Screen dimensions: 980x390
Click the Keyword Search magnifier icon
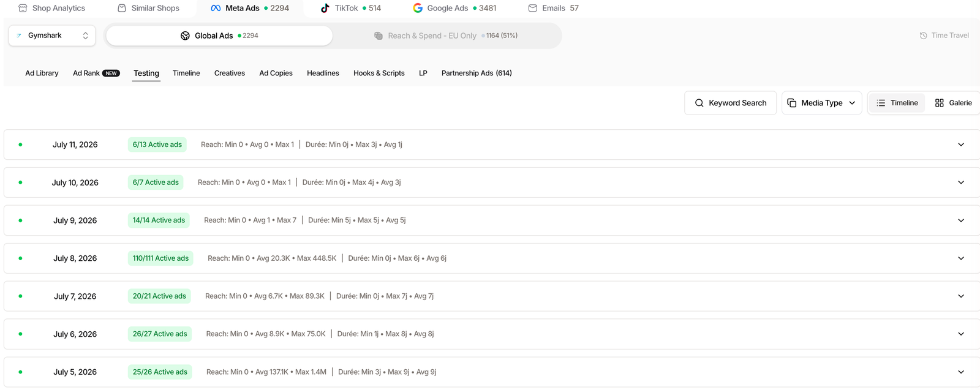(699, 103)
